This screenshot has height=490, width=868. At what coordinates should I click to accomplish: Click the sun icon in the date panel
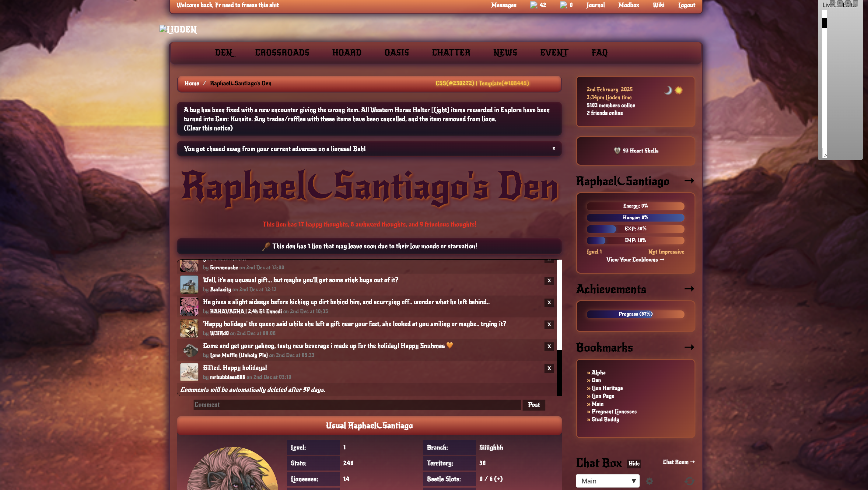click(x=679, y=90)
